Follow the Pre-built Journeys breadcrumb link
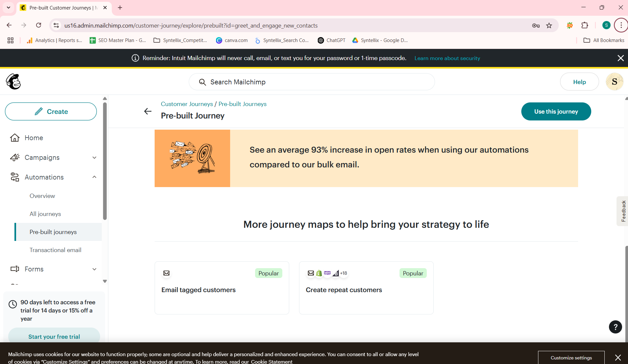The image size is (628, 364). 242,104
